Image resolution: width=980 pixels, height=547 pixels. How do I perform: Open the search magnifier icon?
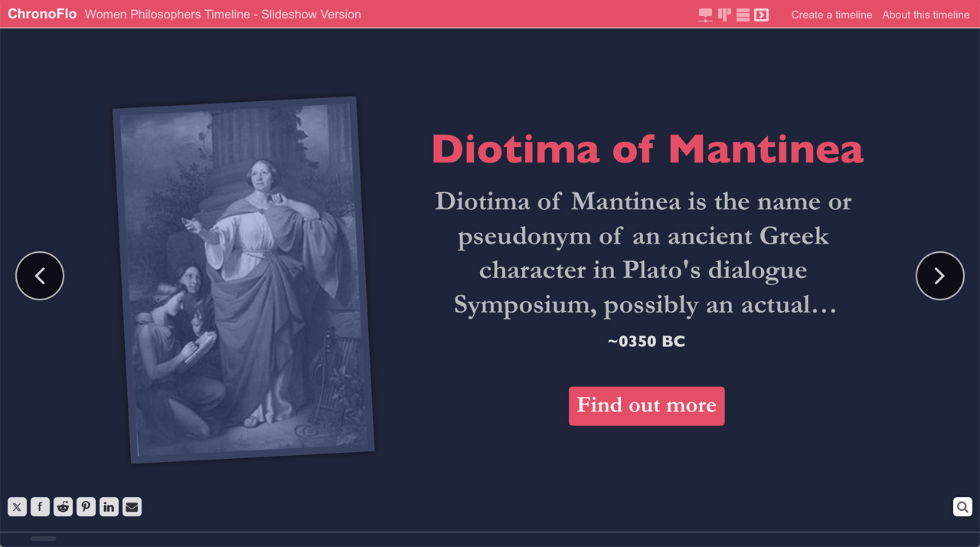(x=962, y=506)
